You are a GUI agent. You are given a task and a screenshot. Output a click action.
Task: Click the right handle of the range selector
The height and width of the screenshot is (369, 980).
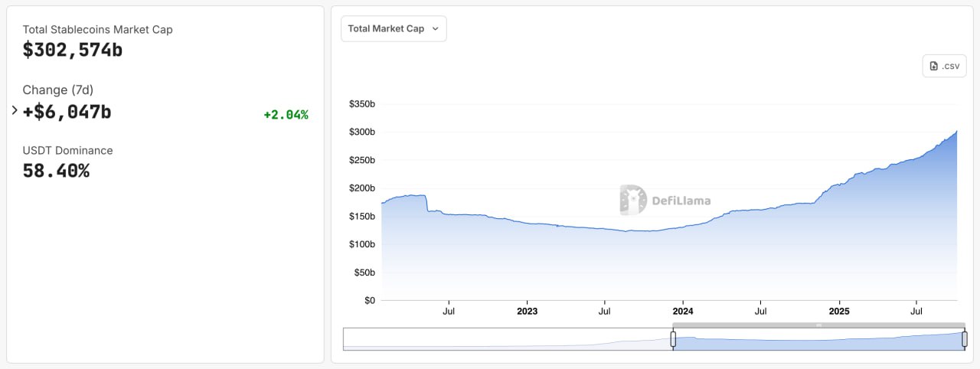pos(965,339)
